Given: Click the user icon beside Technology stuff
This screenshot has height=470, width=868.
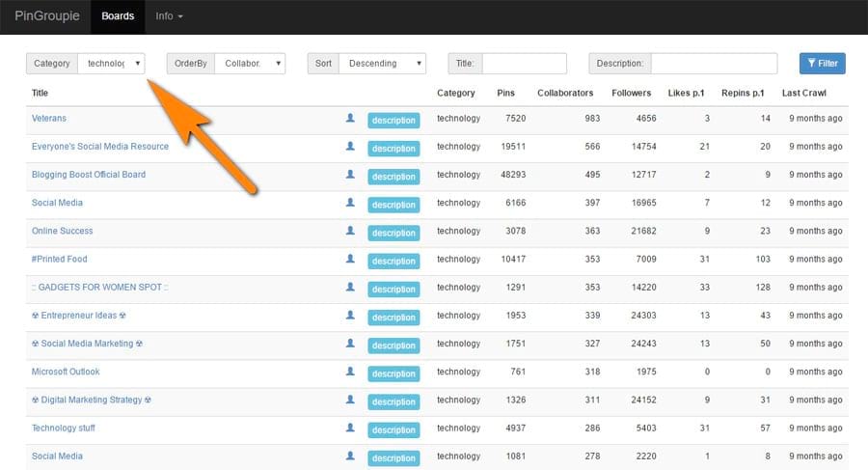Looking at the screenshot, I should point(350,428).
